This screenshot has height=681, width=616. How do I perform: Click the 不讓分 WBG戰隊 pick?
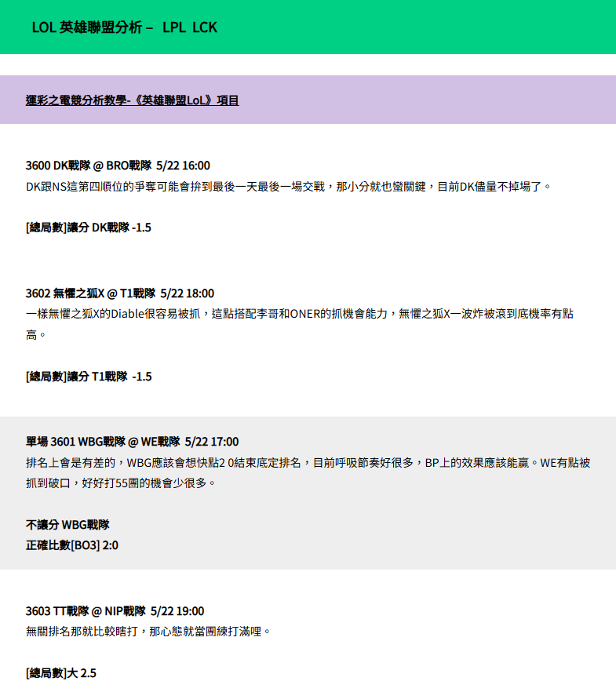point(67,525)
